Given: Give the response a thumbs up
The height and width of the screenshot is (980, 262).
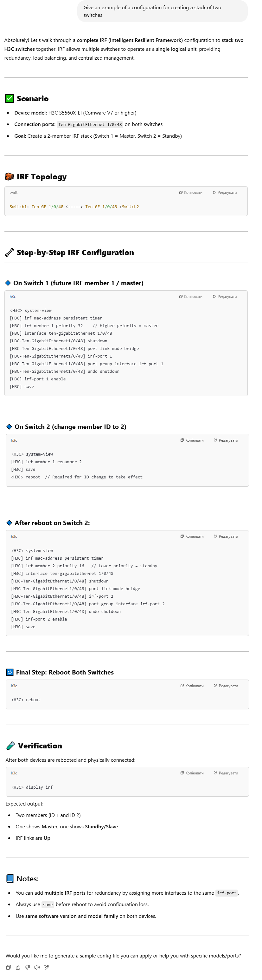Looking at the screenshot, I should (18, 967).
